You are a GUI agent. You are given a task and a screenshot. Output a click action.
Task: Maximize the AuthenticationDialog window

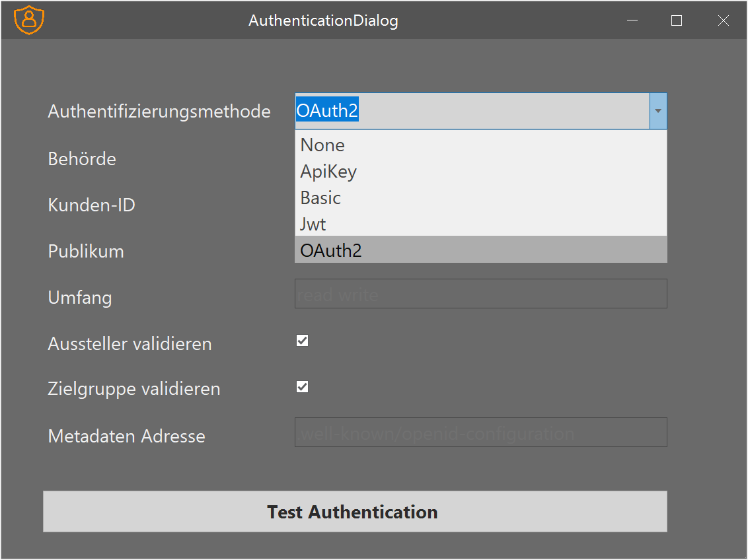click(676, 20)
